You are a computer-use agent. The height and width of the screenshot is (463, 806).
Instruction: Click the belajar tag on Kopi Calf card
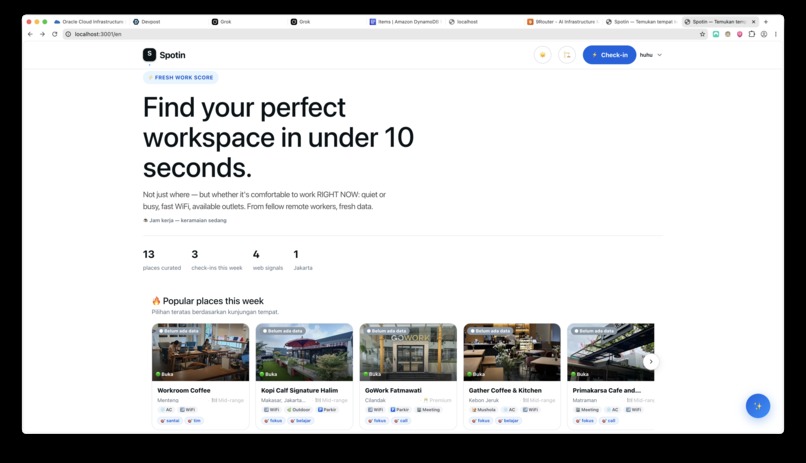point(301,420)
